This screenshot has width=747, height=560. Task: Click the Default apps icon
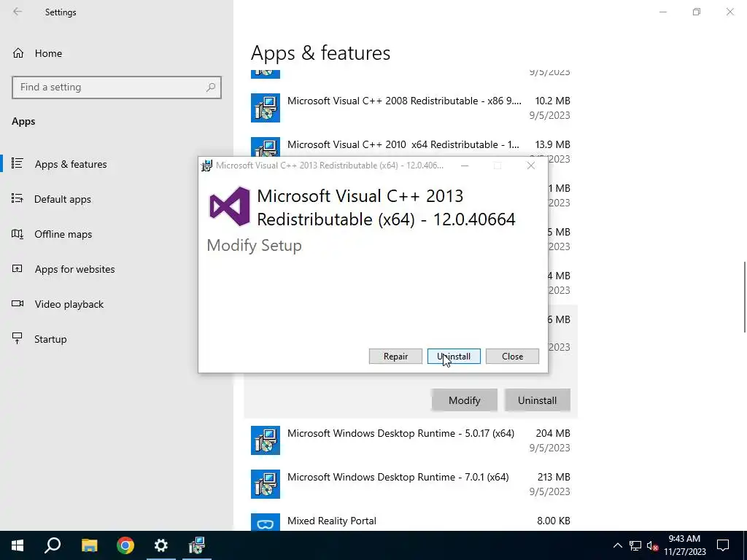tap(18, 198)
